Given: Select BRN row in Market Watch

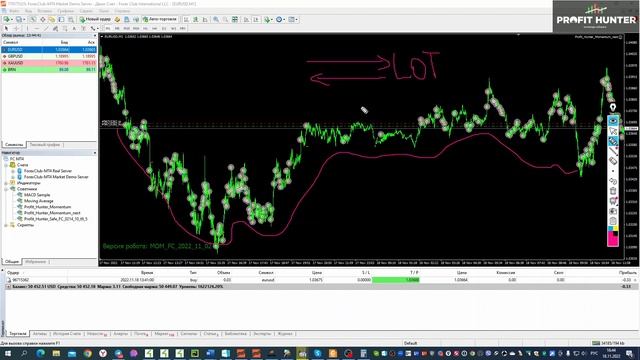Looking at the screenshot, I should (x=49, y=69).
